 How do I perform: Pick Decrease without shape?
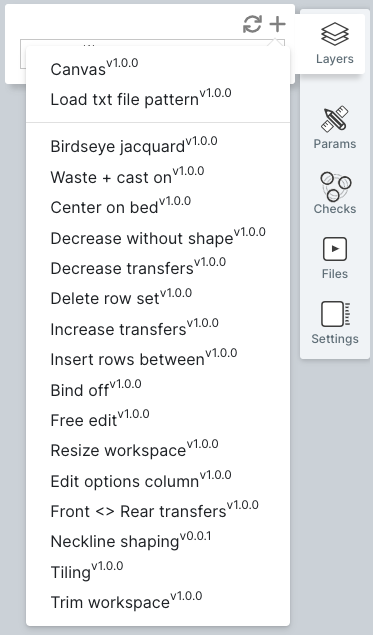click(x=158, y=237)
